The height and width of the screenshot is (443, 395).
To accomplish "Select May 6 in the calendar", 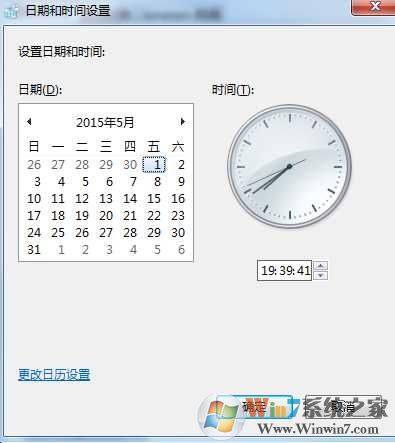I will tap(108, 182).
